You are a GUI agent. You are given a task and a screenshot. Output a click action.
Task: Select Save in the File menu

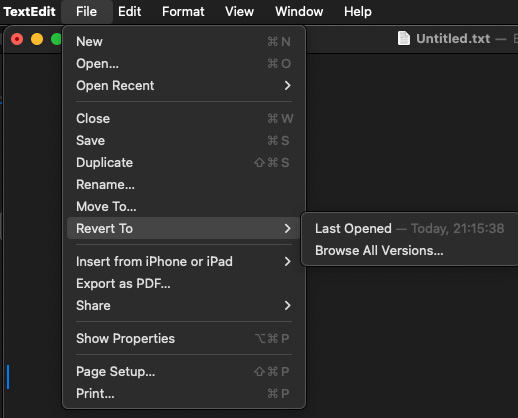184,140
